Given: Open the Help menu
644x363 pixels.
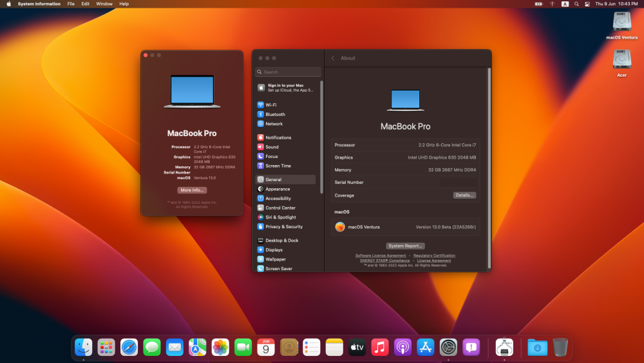Looking at the screenshot, I should pos(124,4).
